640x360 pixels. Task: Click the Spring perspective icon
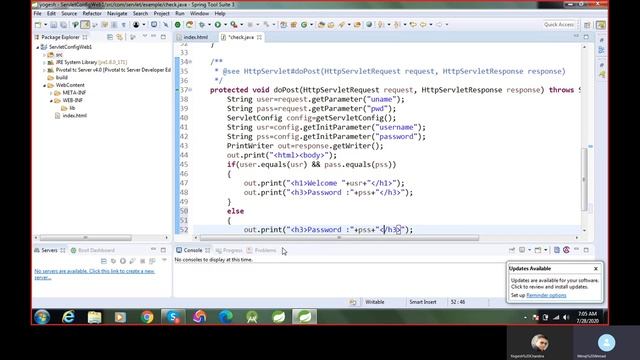[601, 25]
